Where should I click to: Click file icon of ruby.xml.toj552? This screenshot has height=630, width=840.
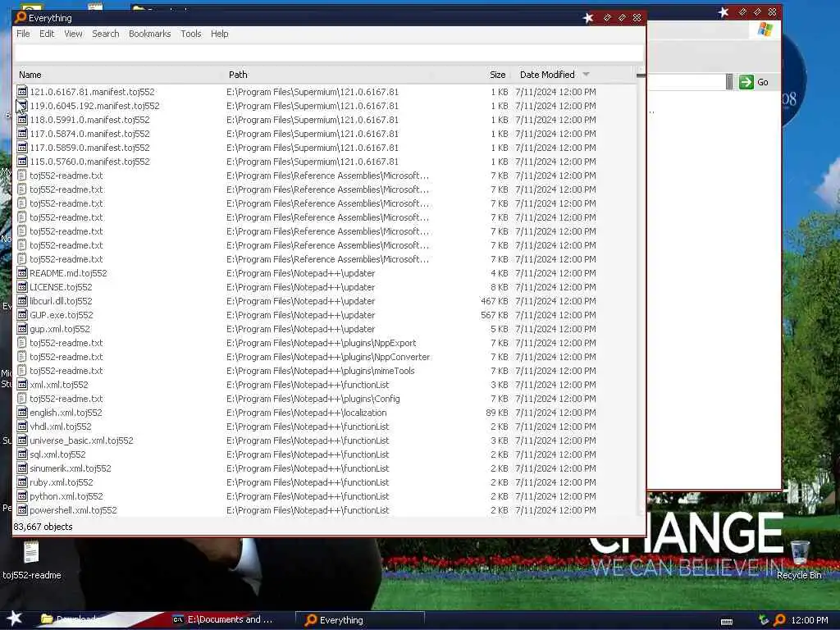click(x=22, y=482)
